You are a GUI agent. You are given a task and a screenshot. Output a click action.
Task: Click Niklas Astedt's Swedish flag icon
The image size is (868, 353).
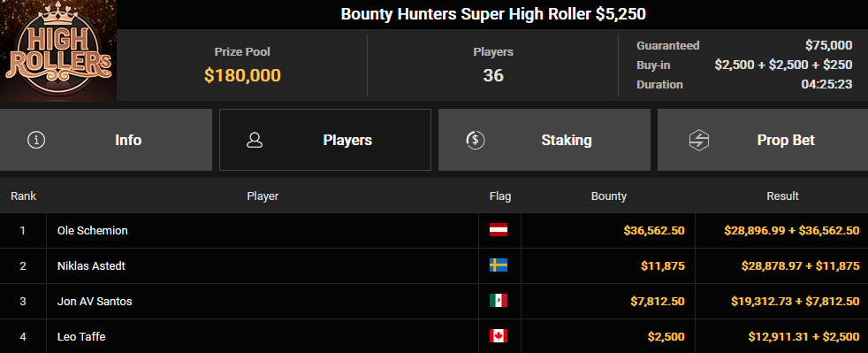499,265
